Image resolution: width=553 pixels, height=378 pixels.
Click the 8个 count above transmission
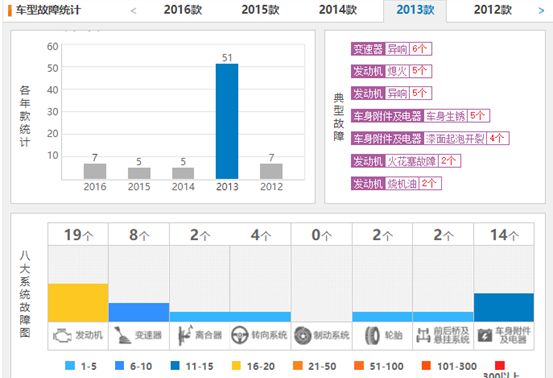(139, 235)
